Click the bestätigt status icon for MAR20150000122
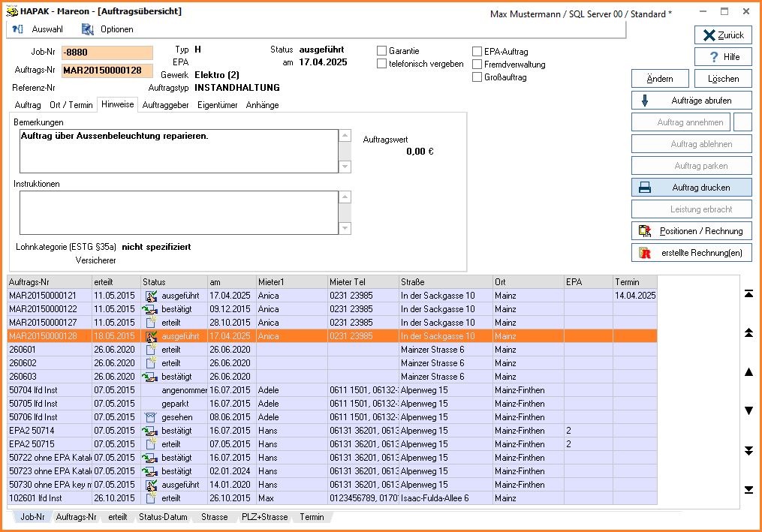The height and width of the screenshot is (532, 762). 151,309
